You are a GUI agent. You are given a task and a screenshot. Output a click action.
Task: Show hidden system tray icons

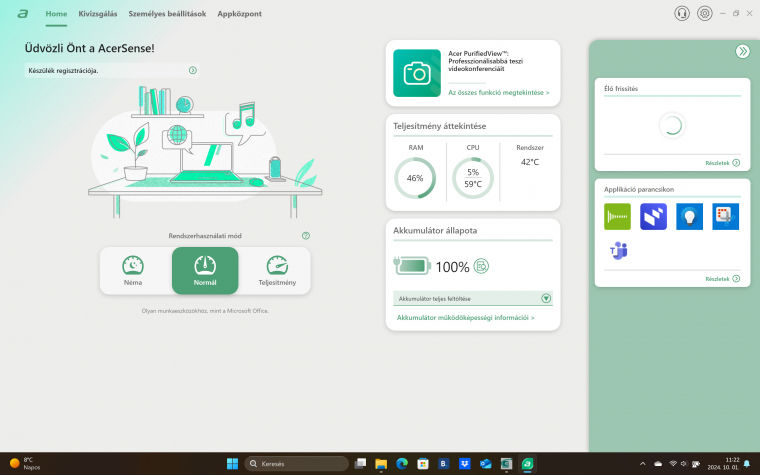tap(643, 464)
